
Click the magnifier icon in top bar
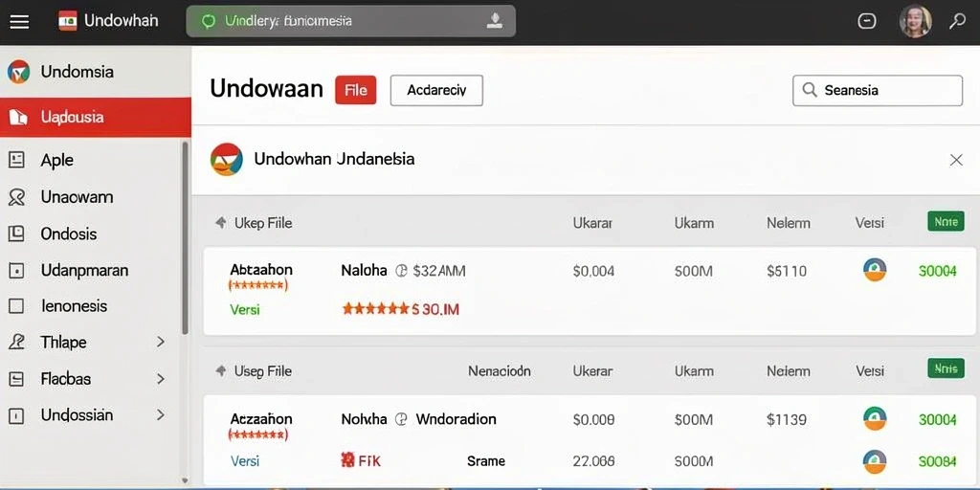click(x=957, y=21)
